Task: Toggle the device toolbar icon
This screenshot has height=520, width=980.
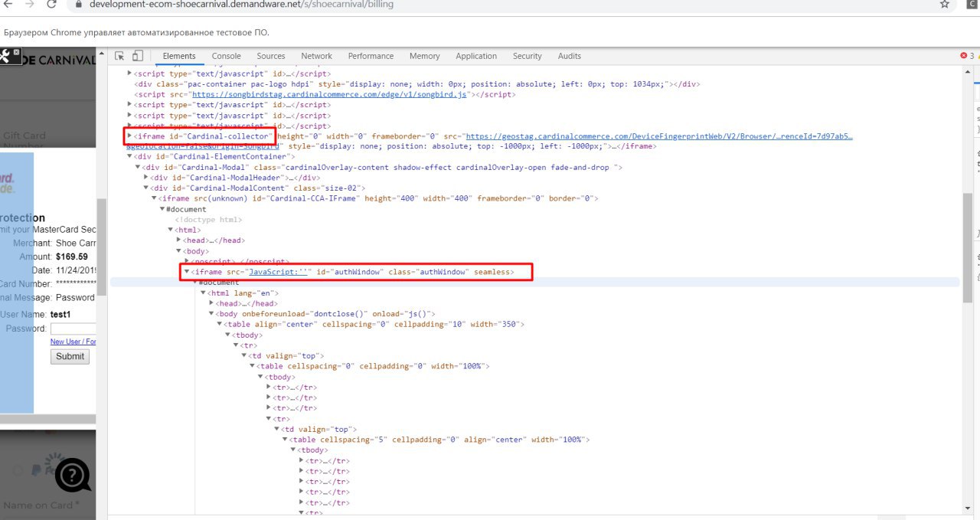Action: 138,56
